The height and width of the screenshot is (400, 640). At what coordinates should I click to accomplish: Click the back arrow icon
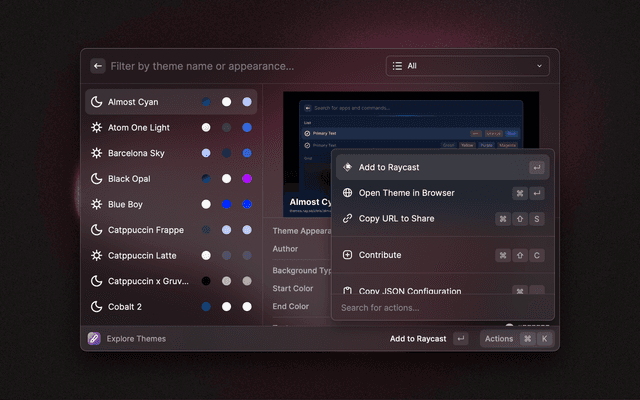click(x=98, y=66)
